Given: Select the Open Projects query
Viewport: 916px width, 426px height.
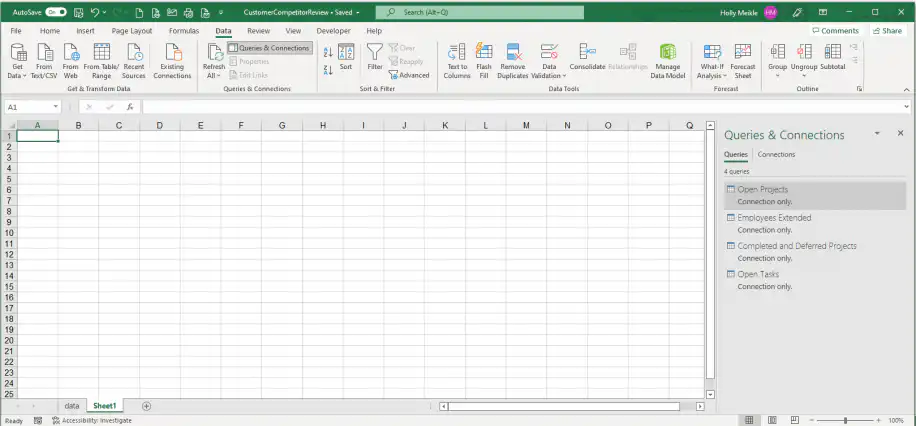Looking at the screenshot, I should 815,195.
